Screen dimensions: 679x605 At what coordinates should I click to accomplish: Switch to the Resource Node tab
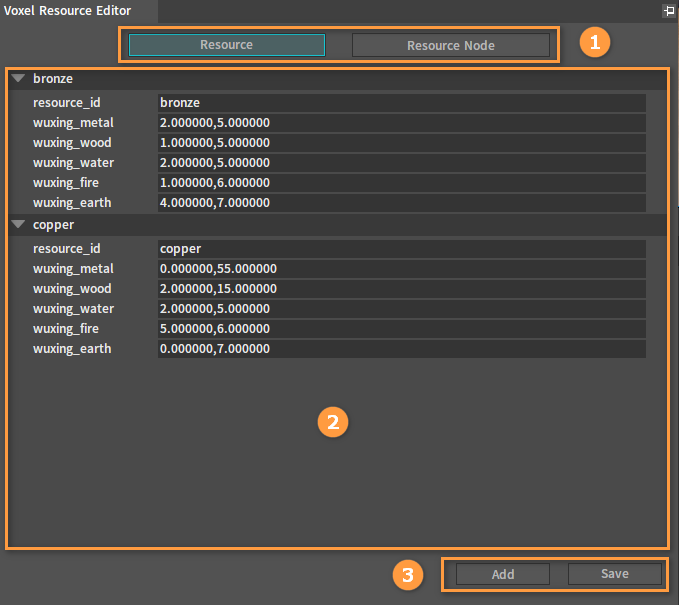tap(451, 45)
